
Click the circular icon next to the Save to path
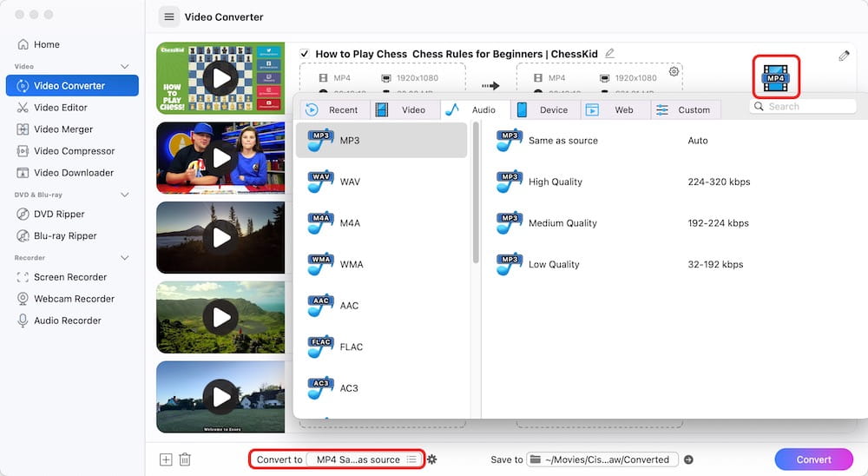pyautogui.click(x=688, y=459)
